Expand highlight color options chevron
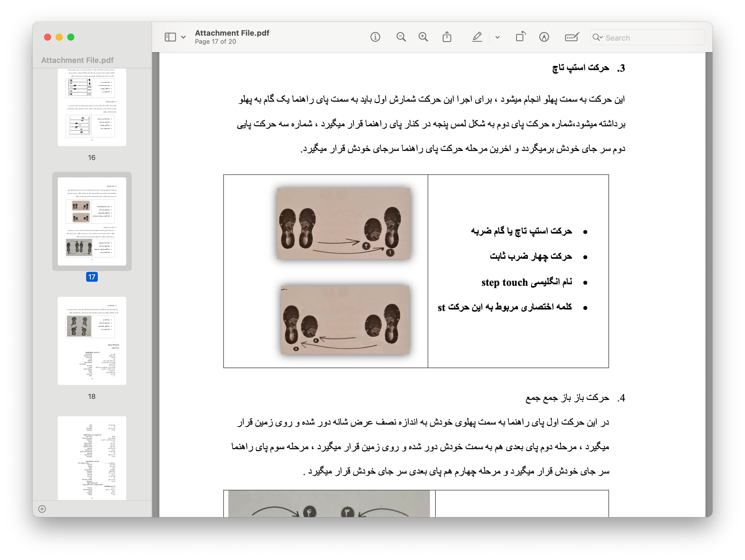This screenshot has width=745, height=560. pyautogui.click(x=498, y=37)
